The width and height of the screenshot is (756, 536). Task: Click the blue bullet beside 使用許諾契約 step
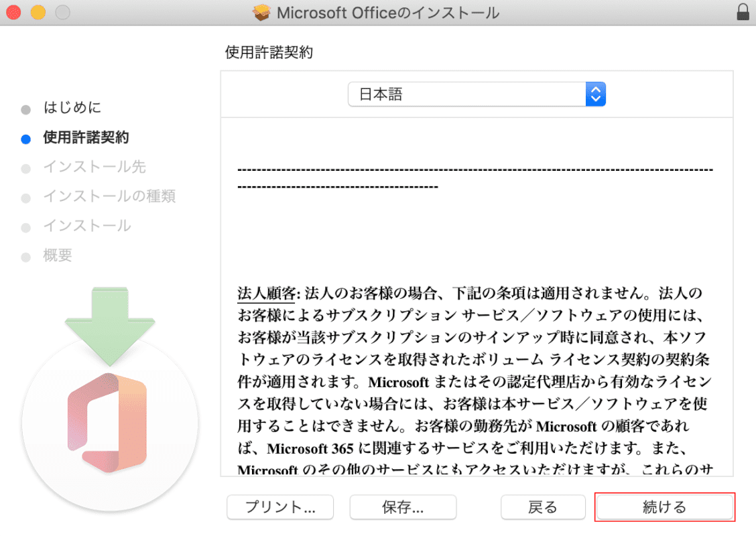pos(25,139)
